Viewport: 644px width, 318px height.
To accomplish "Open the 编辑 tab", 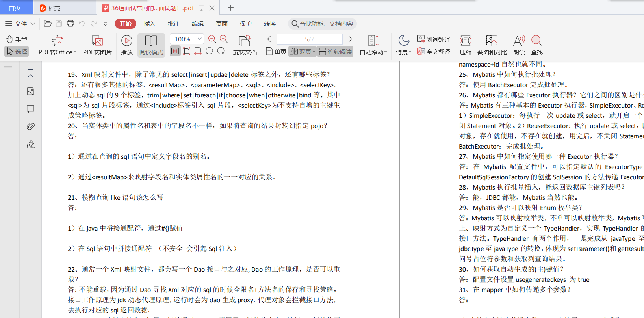I will 198,24.
